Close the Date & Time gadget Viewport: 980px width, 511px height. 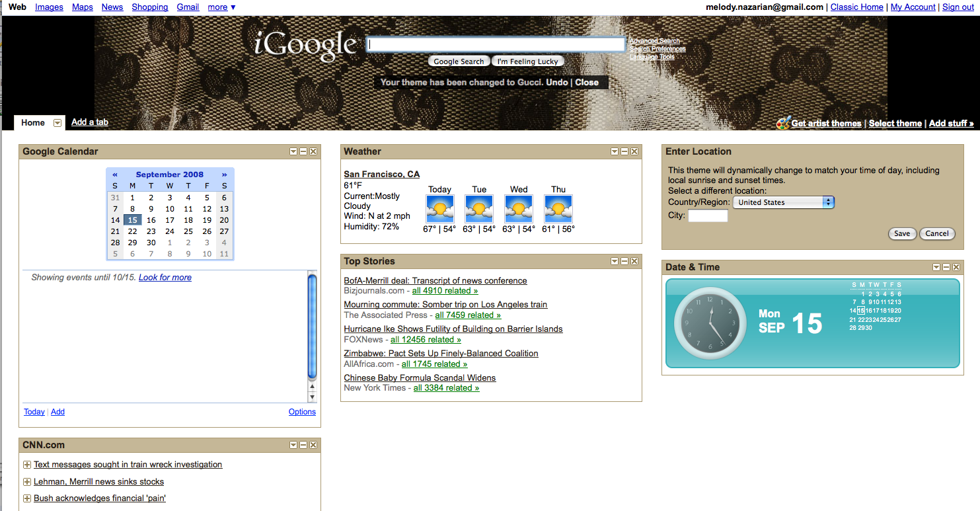956,267
